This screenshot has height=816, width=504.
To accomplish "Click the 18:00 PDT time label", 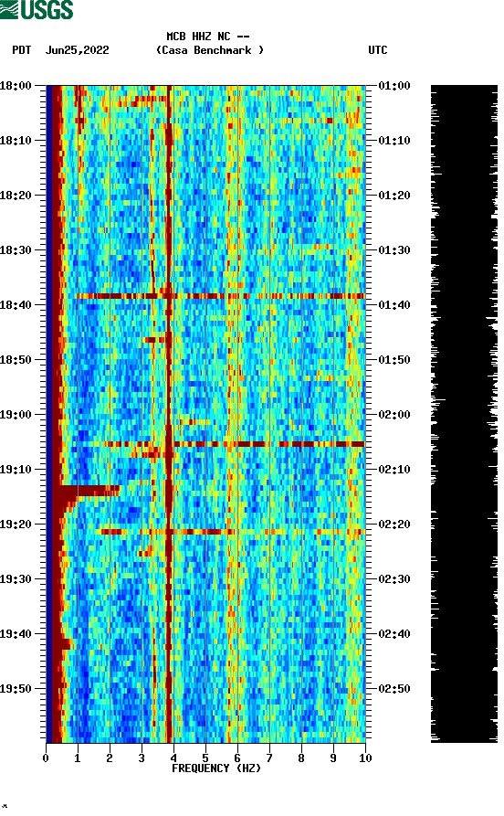I will (16, 85).
